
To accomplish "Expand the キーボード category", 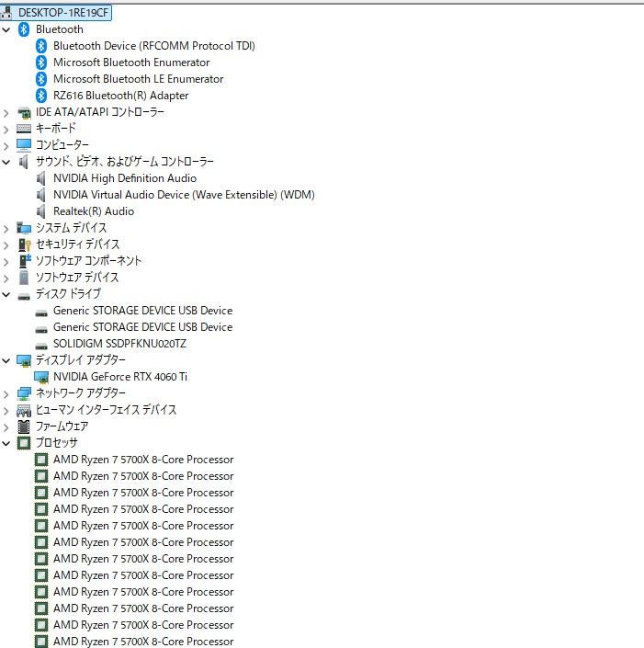I will point(6,130).
